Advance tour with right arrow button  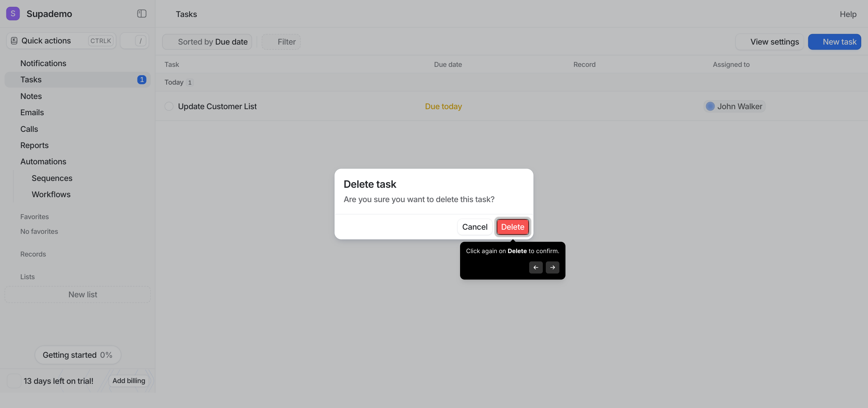click(x=553, y=267)
